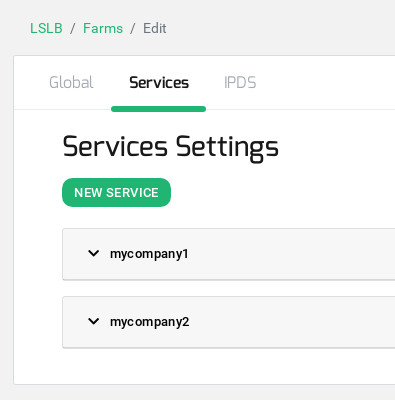Screen dimensions: 395x400
Task: Expand the mycompany2 chevron arrow
Action: tap(93, 321)
